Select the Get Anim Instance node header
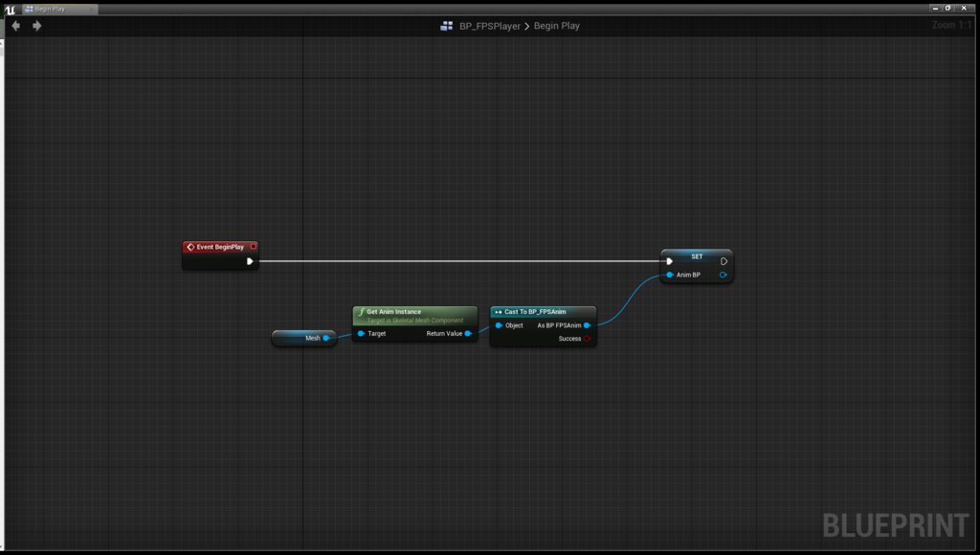Screen dimensions: 980x555 [415, 315]
